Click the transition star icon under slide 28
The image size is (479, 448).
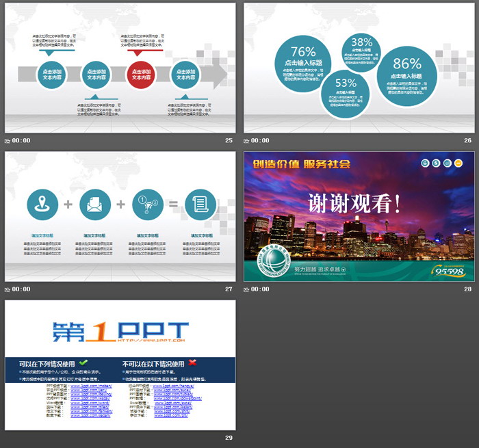coord(248,289)
